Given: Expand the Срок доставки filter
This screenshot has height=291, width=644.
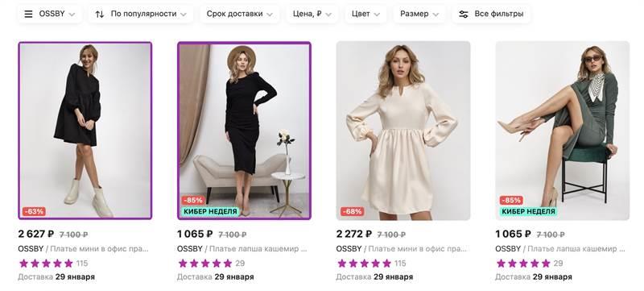Looking at the screenshot, I should [x=240, y=14].
